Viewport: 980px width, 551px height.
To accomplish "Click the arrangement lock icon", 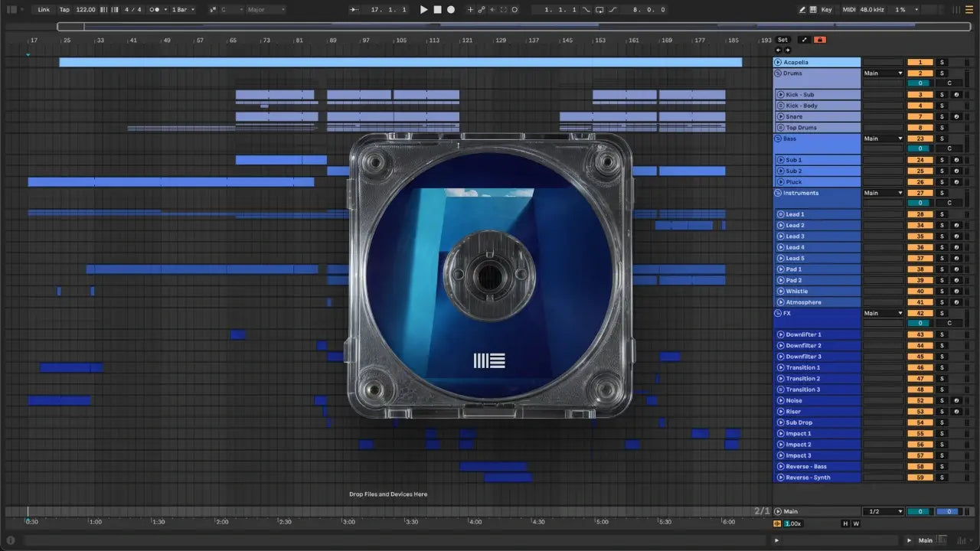I will click(820, 40).
